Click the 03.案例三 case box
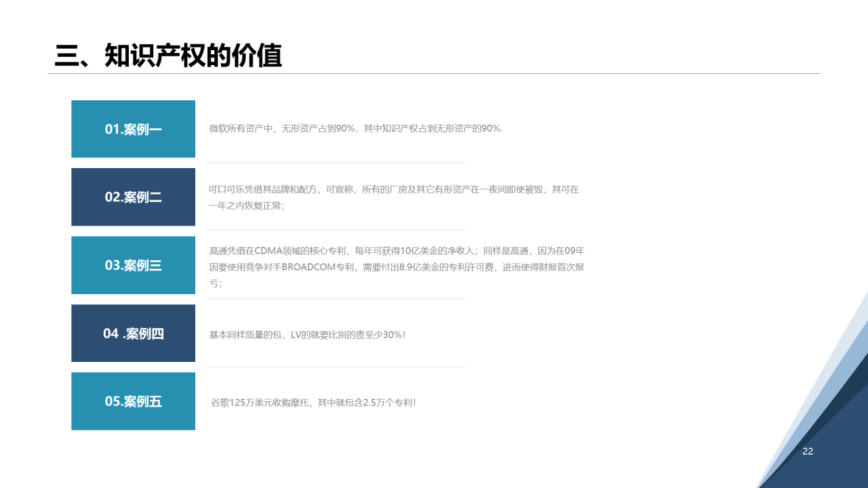 click(133, 265)
